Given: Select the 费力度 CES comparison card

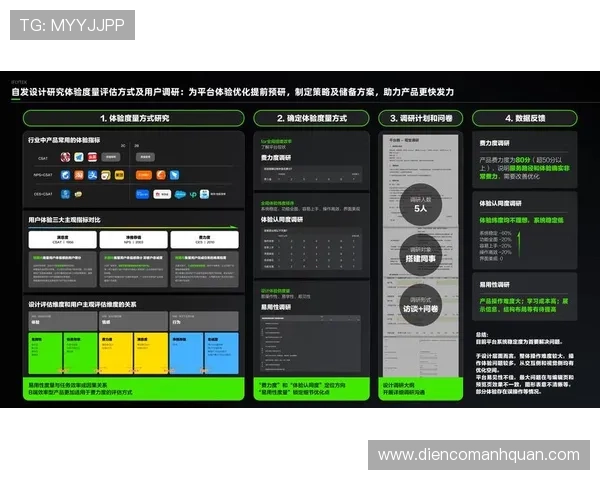Looking at the screenshot, I should tap(205, 239).
